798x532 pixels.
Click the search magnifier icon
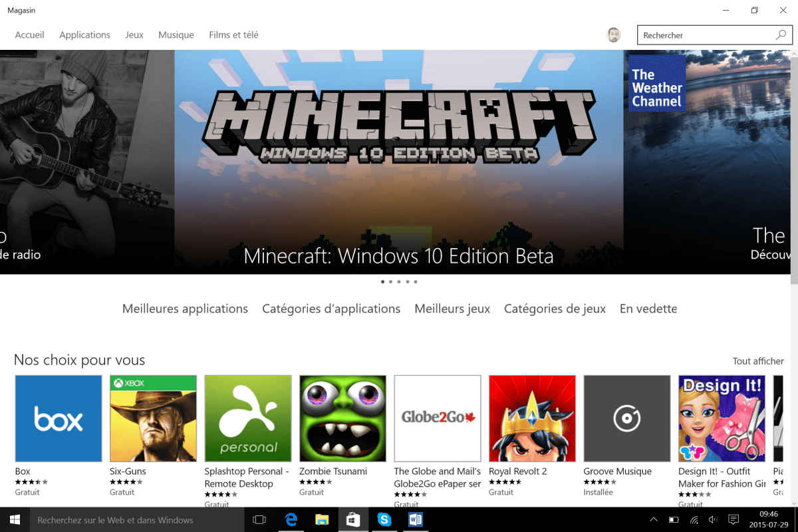781,35
